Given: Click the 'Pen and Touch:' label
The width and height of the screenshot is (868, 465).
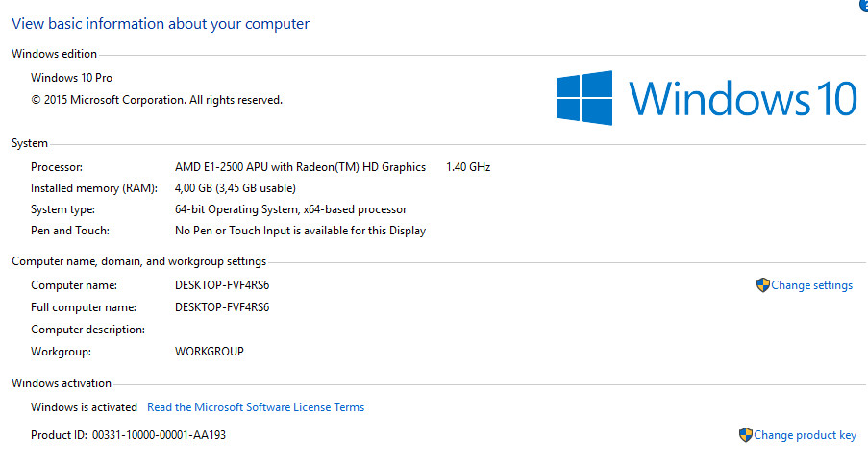Looking at the screenshot, I should coord(70,231).
